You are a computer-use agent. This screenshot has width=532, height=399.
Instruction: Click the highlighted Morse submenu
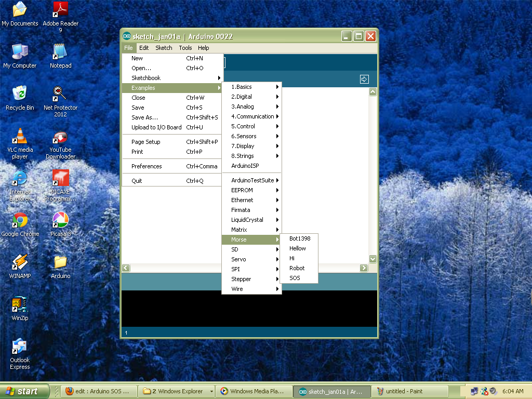[x=251, y=240]
